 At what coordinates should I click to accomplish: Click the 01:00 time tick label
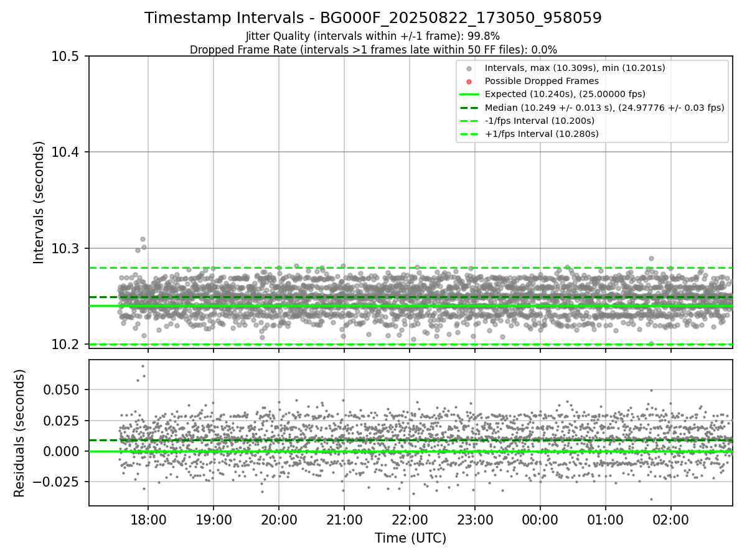coord(606,519)
